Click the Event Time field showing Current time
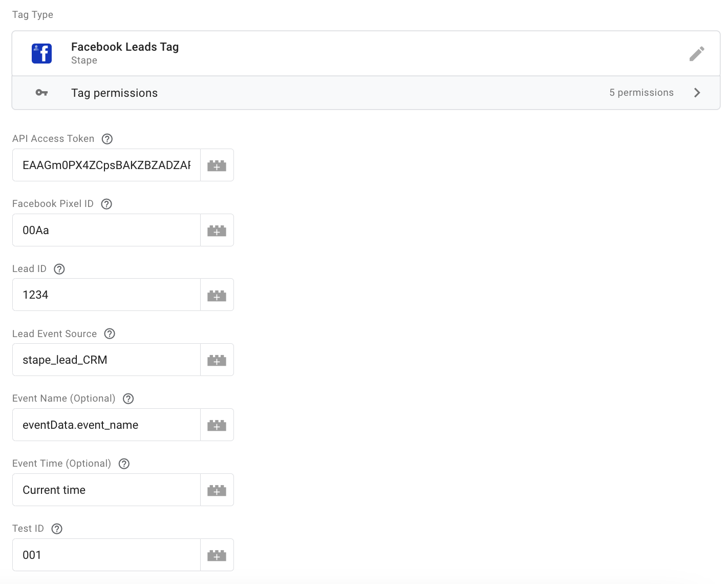Image resolution: width=728 pixels, height=584 pixels. pos(106,490)
